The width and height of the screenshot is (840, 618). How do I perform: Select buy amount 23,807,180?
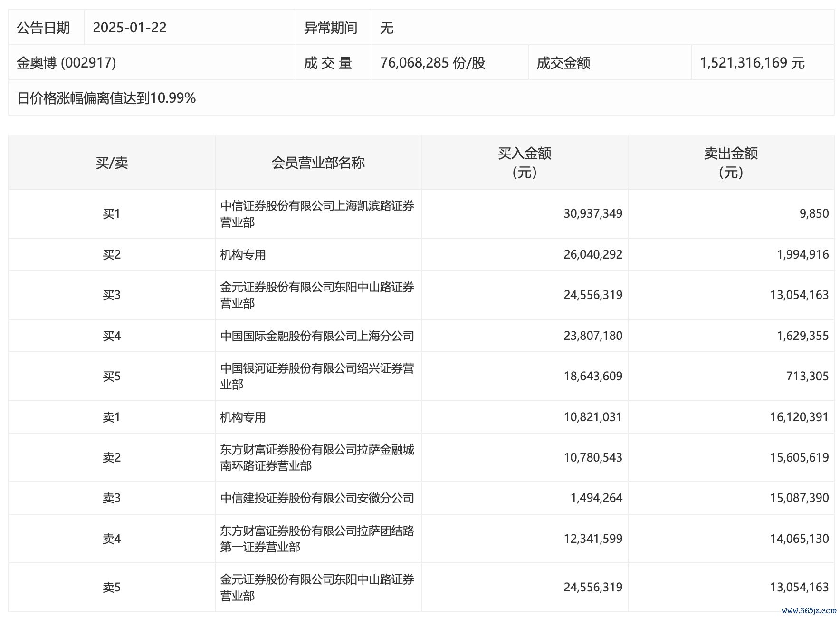click(593, 336)
